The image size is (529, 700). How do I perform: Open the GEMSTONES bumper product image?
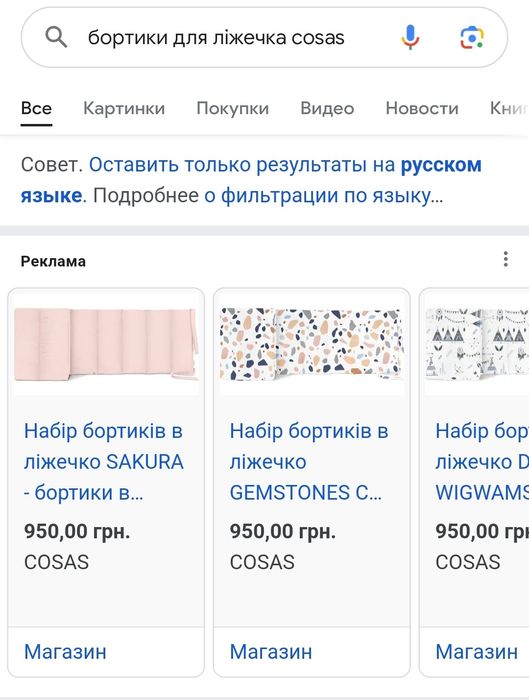pos(312,345)
